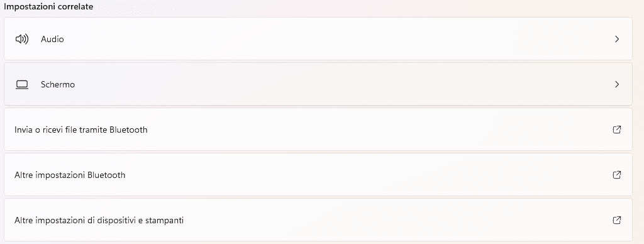This screenshot has width=644, height=244.
Task: Click the Audio speaker icon
Action: [22, 39]
